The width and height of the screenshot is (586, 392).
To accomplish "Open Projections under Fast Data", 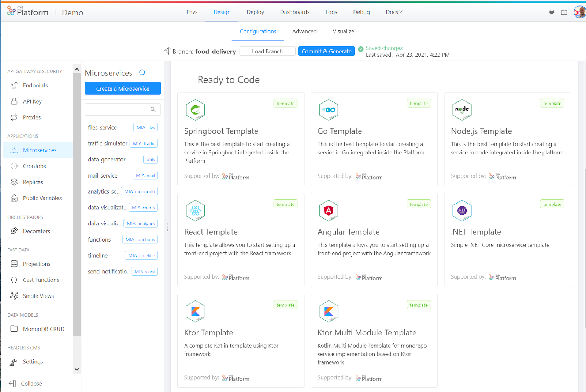I will point(37,264).
